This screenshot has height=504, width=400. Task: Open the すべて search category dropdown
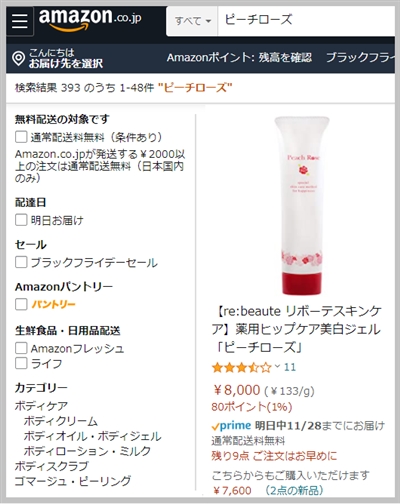click(192, 21)
